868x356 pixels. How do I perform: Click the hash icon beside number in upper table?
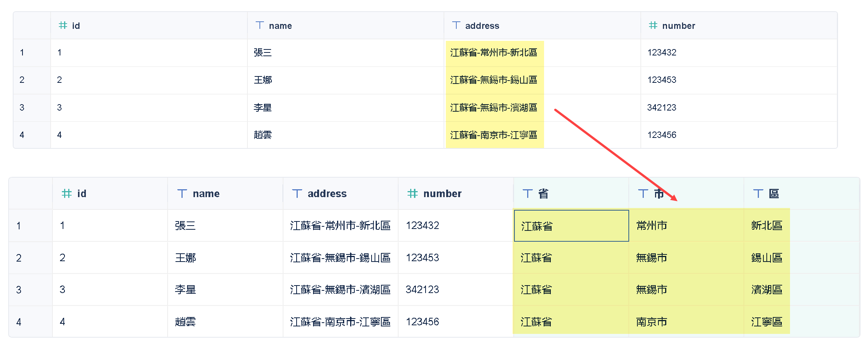pos(653,25)
